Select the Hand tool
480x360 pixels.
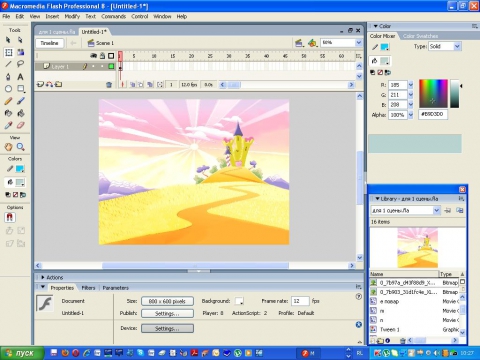[8, 147]
